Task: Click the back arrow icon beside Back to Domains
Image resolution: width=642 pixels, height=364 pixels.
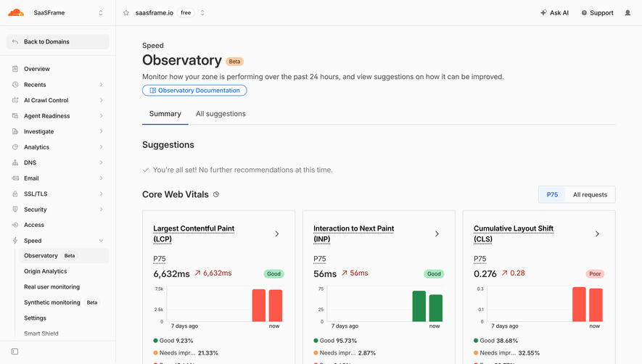Action: (x=15, y=42)
